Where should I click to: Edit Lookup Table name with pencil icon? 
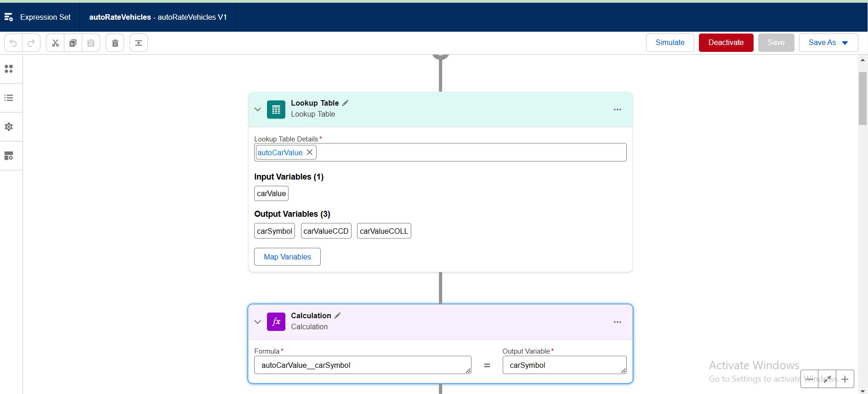[x=346, y=103]
